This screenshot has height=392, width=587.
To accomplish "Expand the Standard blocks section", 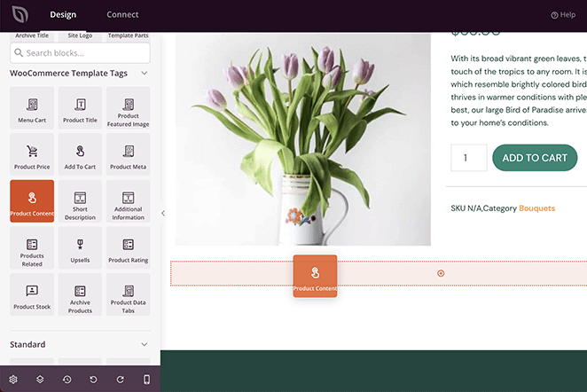I will pyautogui.click(x=145, y=344).
